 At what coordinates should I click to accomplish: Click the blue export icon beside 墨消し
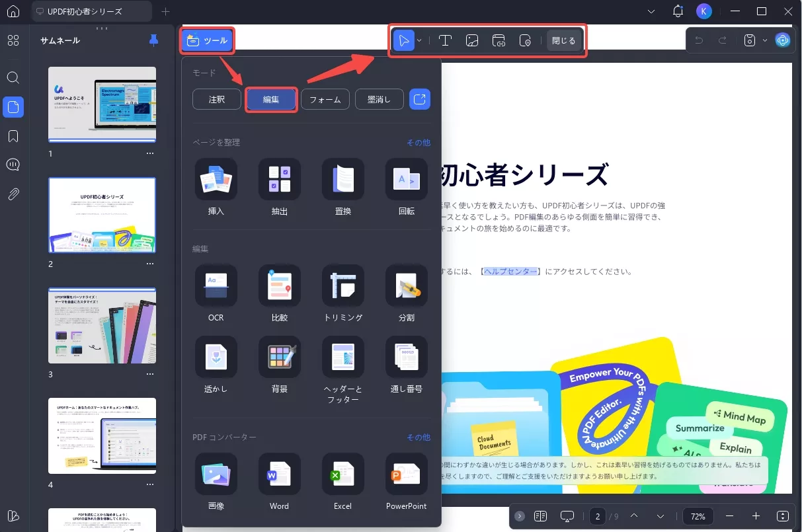point(420,100)
